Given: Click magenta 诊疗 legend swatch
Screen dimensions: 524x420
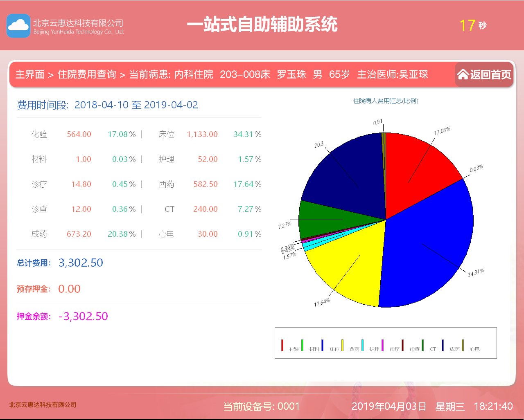Looking at the screenshot, I should pyautogui.click(x=383, y=345).
